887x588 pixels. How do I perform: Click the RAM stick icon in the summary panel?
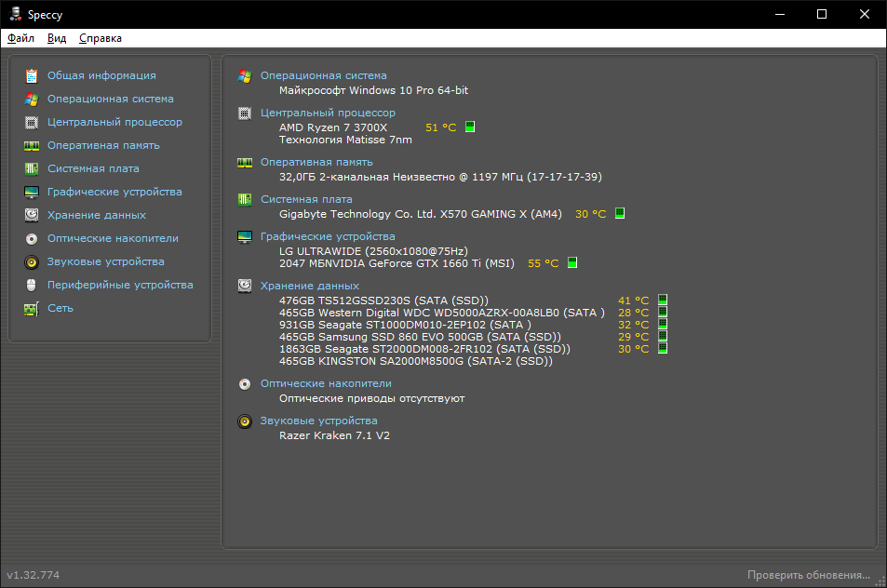tap(245, 162)
